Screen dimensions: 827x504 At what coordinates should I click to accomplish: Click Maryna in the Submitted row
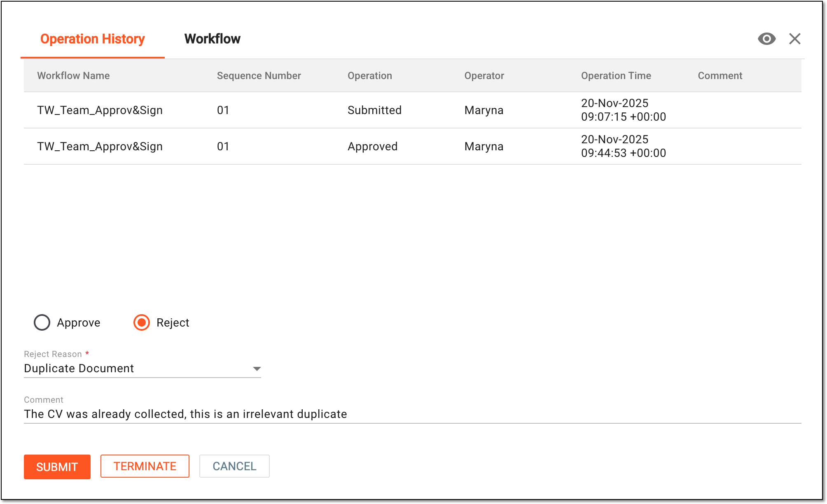484,110
